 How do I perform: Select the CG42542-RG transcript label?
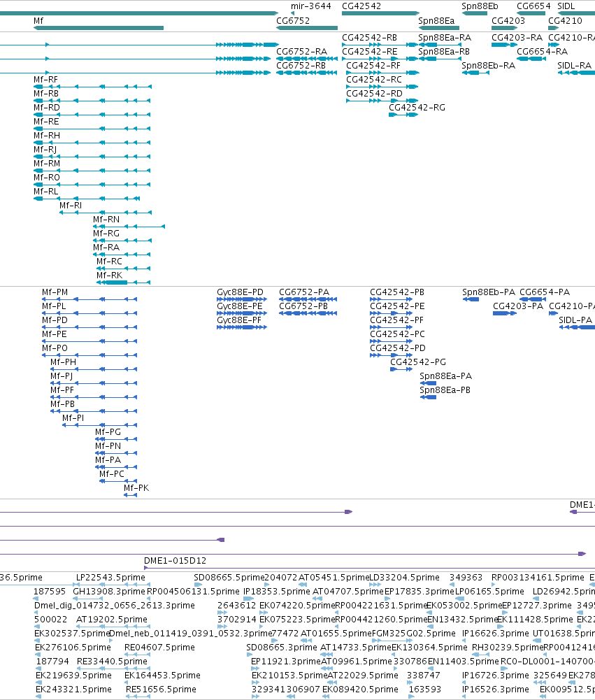tap(417, 107)
